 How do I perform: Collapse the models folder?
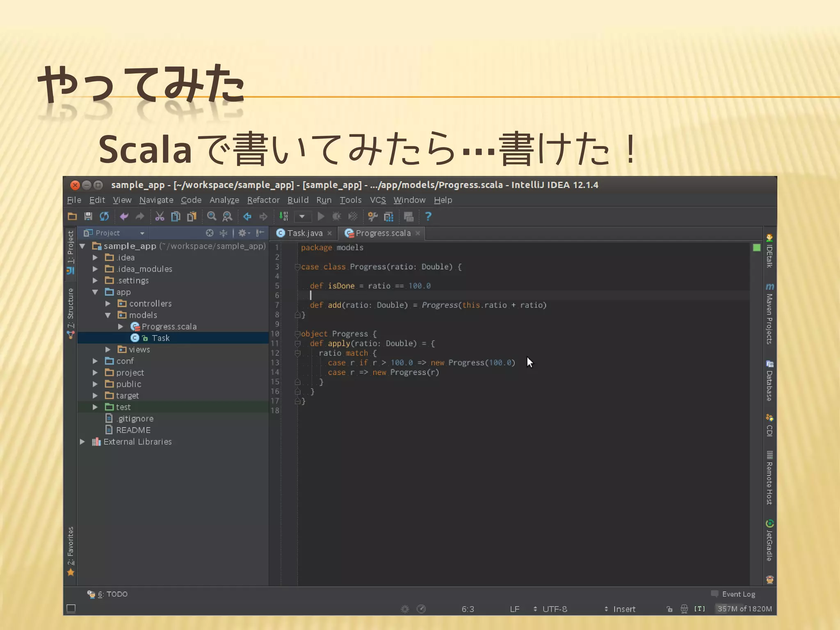108,315
